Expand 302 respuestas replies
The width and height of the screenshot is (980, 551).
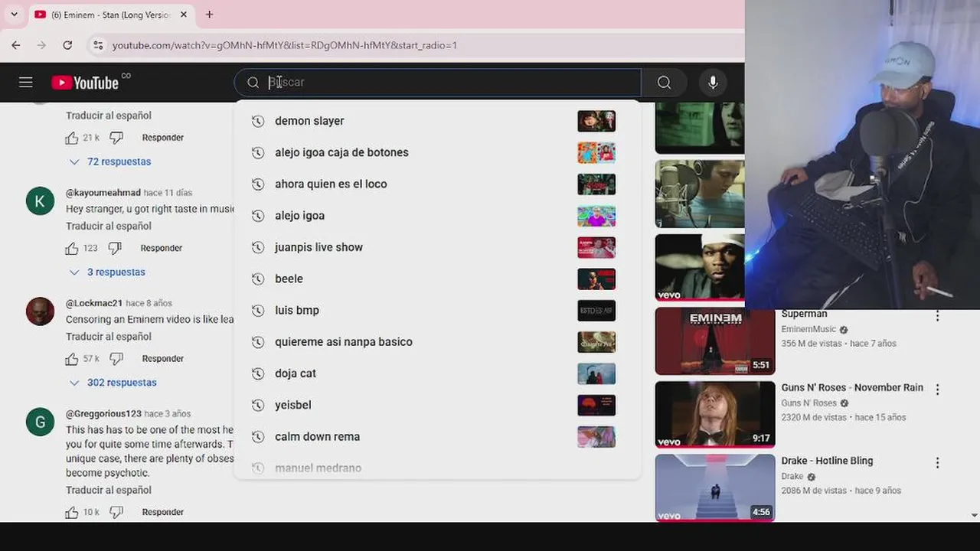113,383
